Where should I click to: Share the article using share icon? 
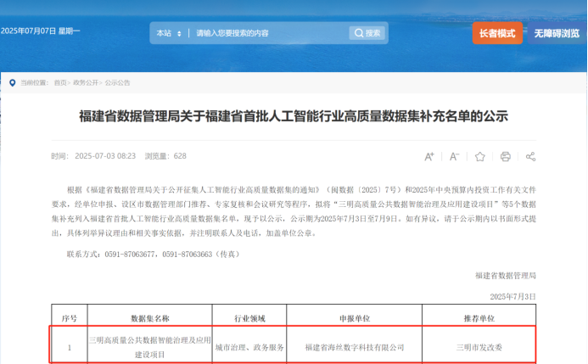click(531, 156)
